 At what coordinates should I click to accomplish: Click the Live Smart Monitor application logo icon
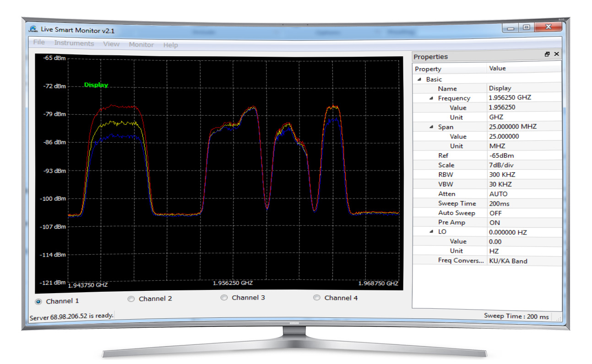click(x=34, y=29)
